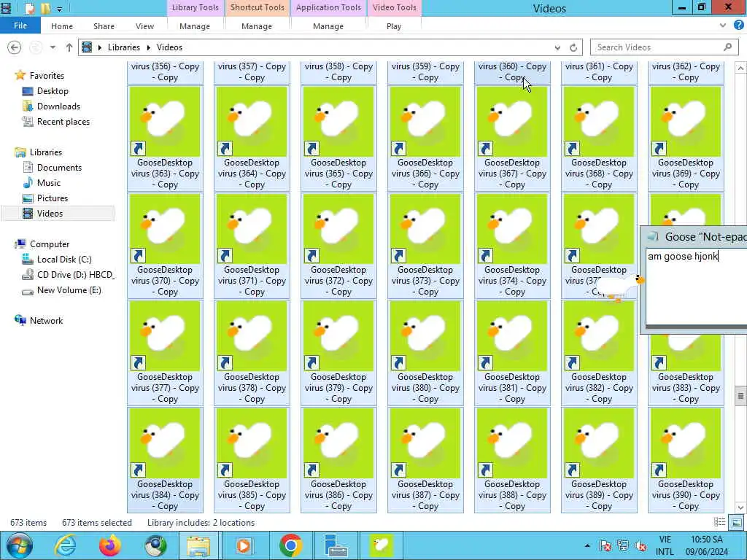The width and height of the screenshot is (747, 560).
Task: Open Manage tab under Shortcut Tools
Action: pyautogui.click(x=256, y=26)
